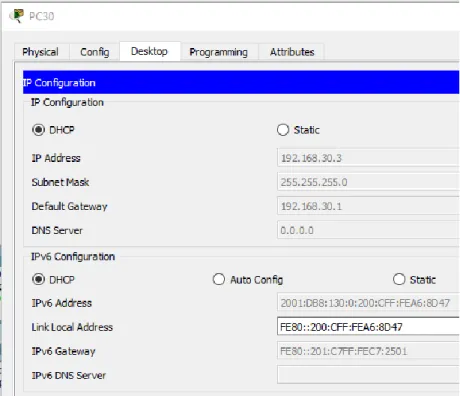Go to the Programming tab
Screen dimensions: 460x396
tap(218, 52)
